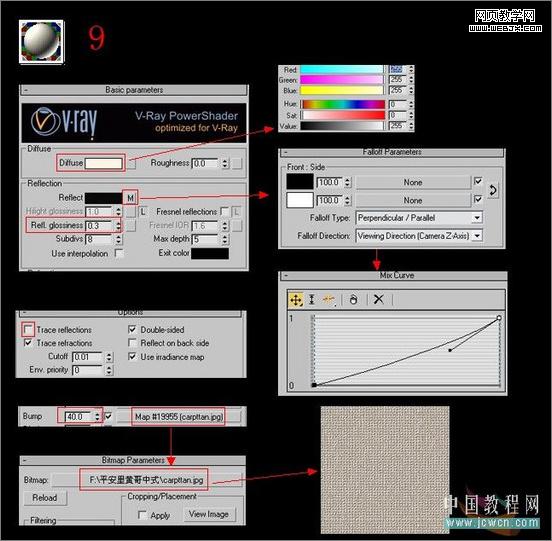Click the Value slider bar

342,126
